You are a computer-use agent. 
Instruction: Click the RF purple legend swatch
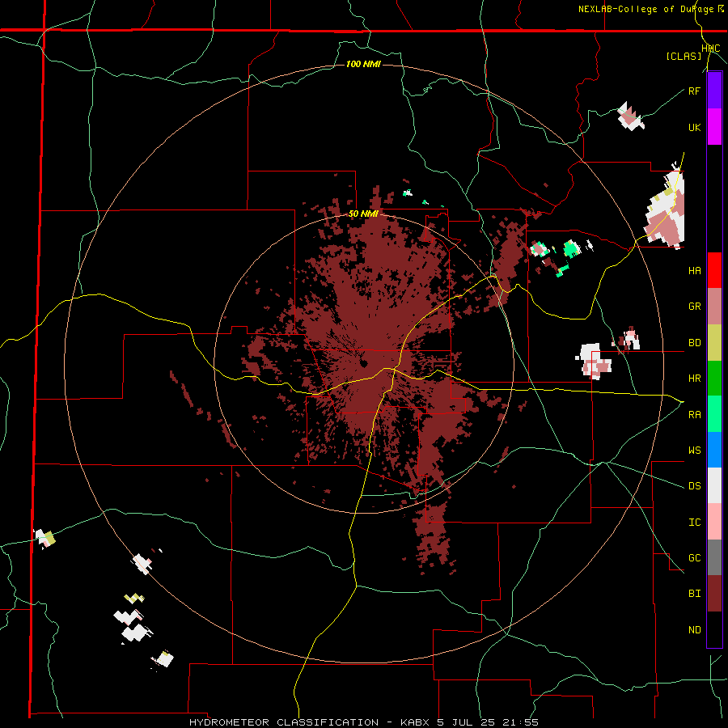click(x=714, y=91)
